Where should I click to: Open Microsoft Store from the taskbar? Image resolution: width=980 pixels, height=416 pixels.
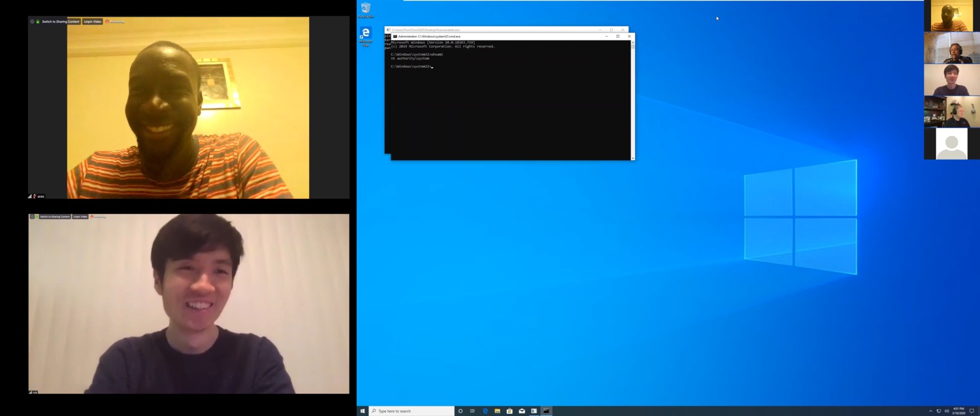510,411
